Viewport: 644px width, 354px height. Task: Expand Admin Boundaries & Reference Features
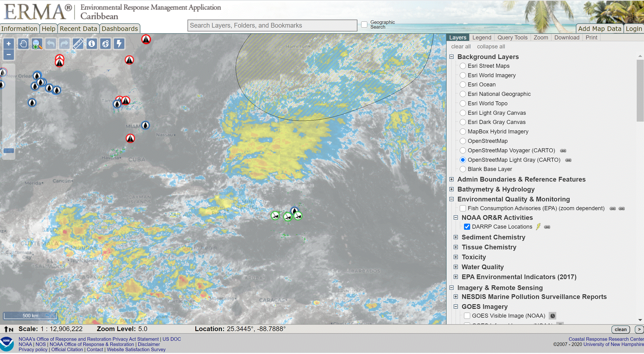tap(452, 179)
